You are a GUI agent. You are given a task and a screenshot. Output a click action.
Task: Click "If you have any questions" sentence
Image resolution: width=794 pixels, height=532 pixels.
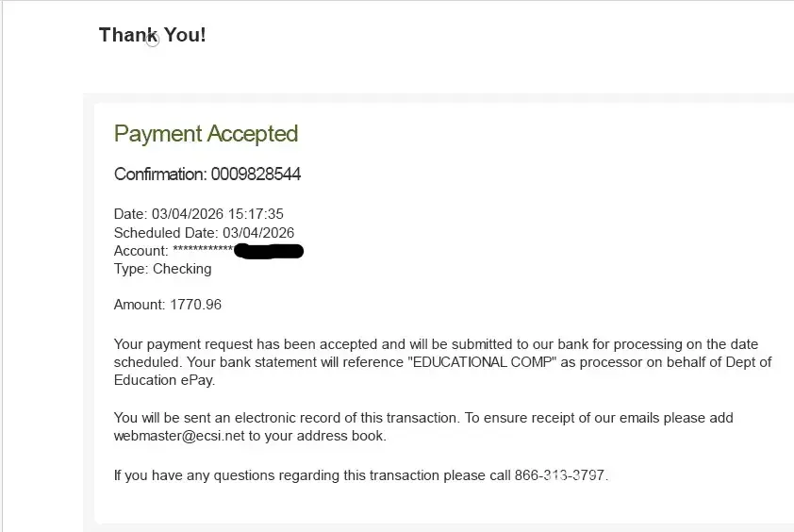(x=217, y=475)
